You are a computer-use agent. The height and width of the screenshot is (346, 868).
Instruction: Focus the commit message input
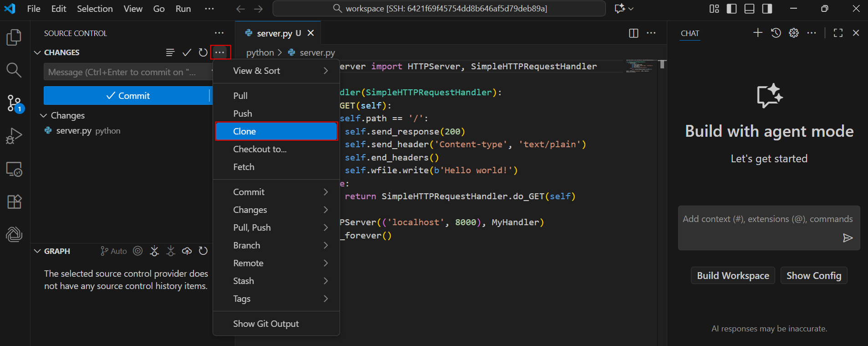pyautogui.click(x=128, y=72)
